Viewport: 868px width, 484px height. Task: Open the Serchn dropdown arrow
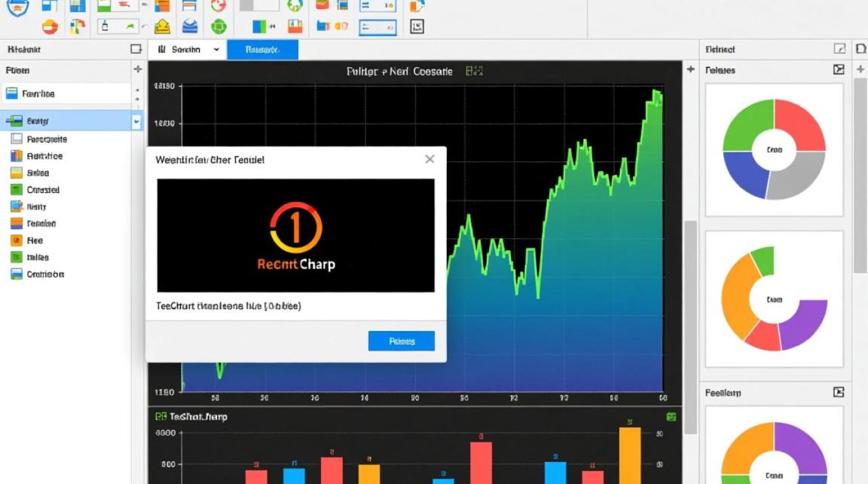click(216, 50)
